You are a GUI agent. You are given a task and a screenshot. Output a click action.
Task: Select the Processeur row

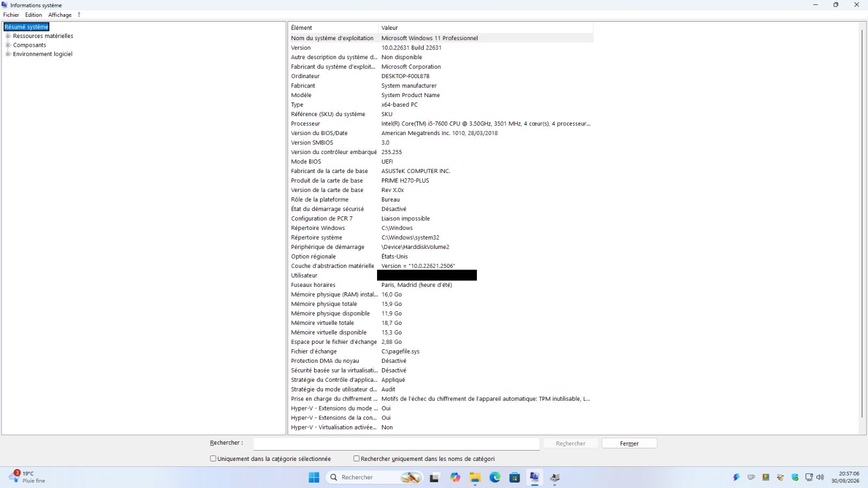tap(441, 124)
